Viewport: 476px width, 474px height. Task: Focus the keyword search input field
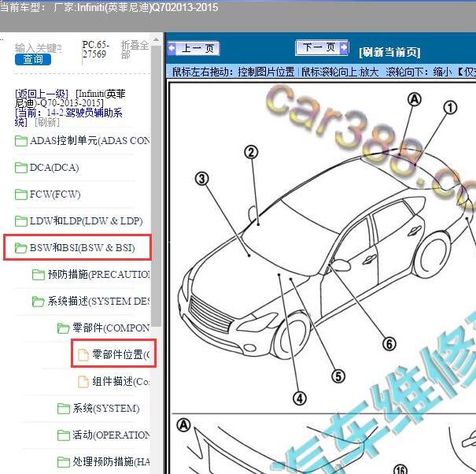pos(39,48)
